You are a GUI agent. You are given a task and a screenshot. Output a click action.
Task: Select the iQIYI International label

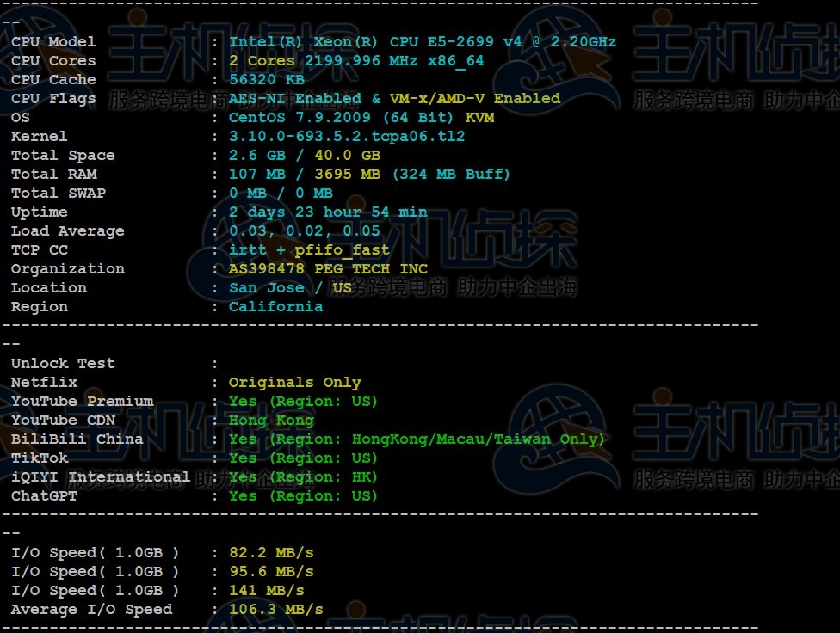pos(100,477)
